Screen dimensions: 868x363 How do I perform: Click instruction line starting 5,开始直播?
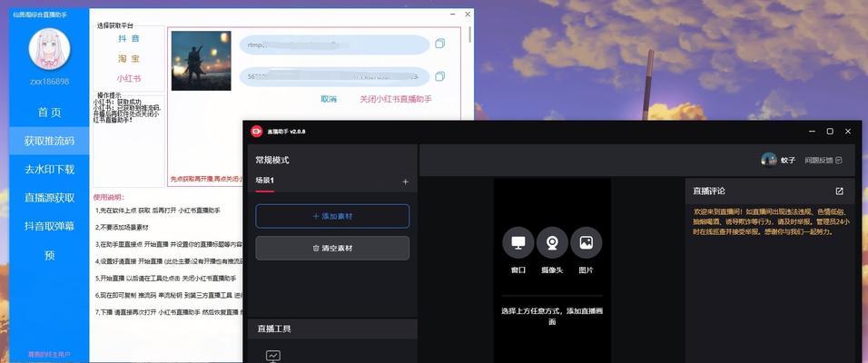(165, 279)
